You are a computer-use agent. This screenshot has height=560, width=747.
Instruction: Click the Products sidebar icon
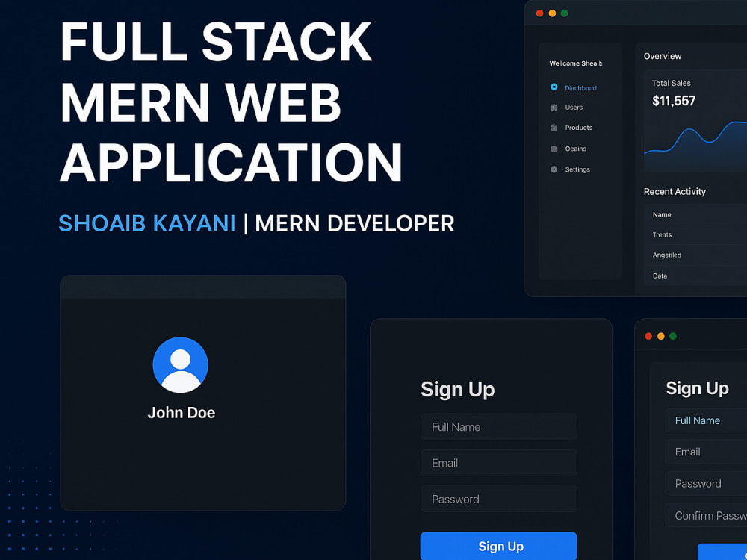pos(554,128)
